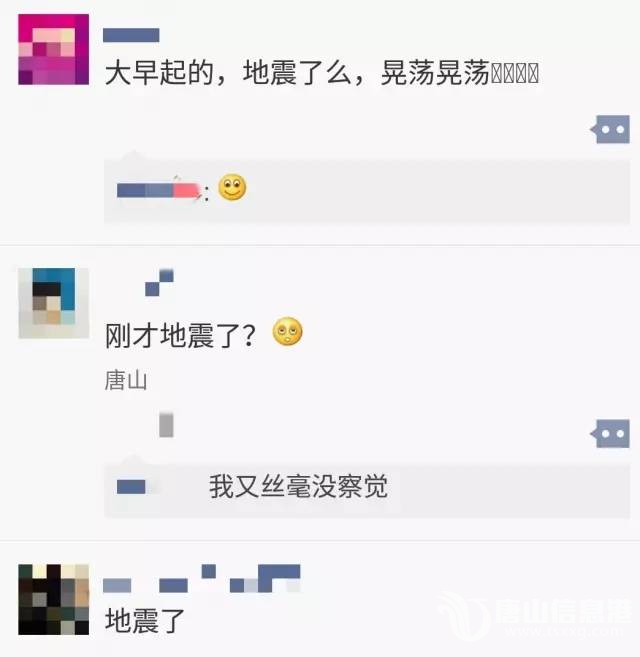Viewport: 640px width, 657px height.
Task: Tap the post text 地震了
Action: 145,621
